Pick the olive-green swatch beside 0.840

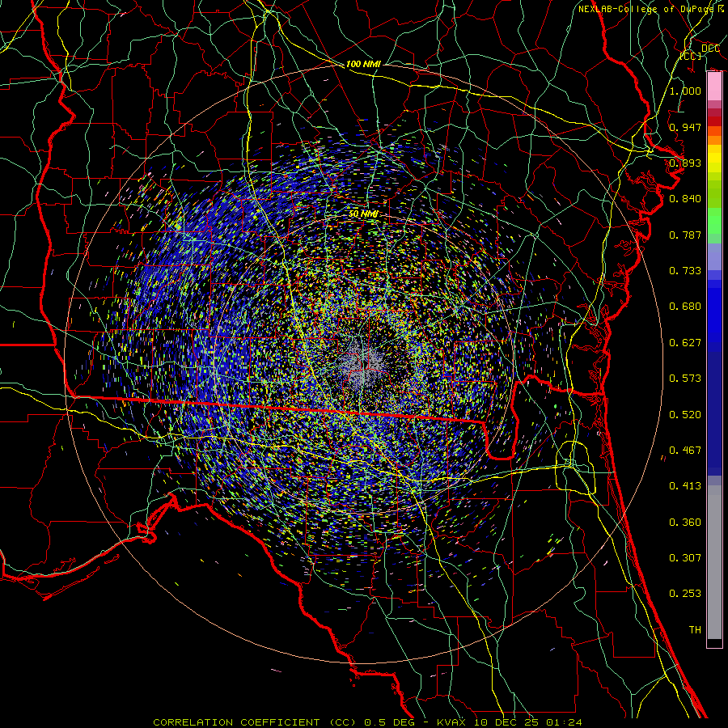(x=714, y=194)
